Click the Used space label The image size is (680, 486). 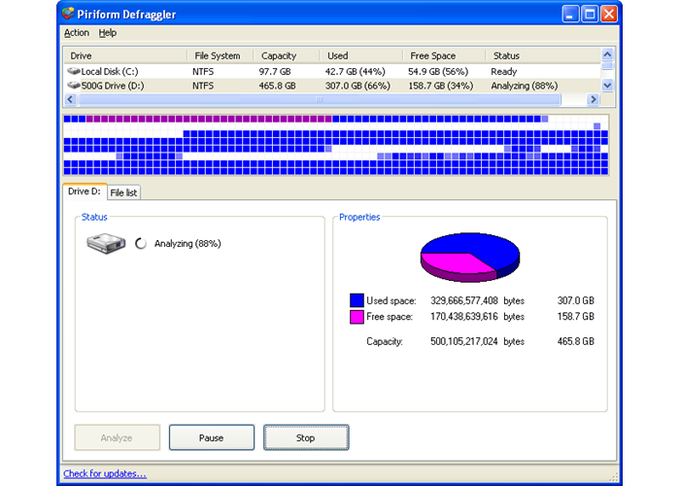[391, 300]
